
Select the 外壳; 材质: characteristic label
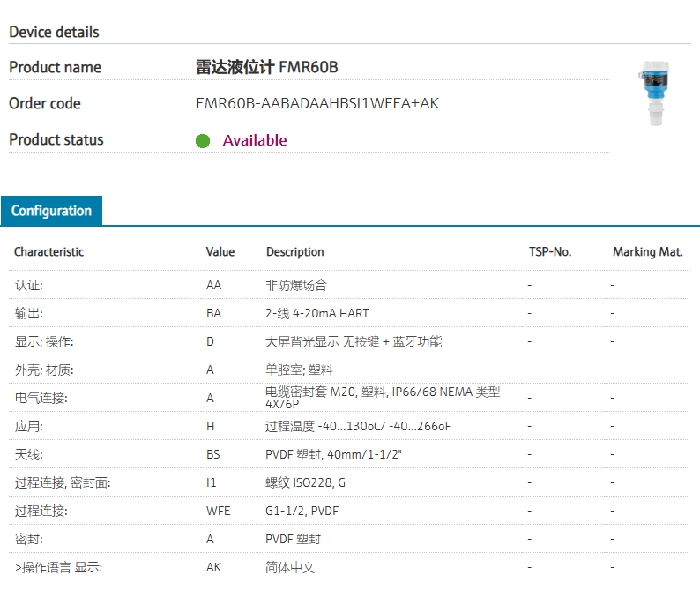tap(44, 370)
